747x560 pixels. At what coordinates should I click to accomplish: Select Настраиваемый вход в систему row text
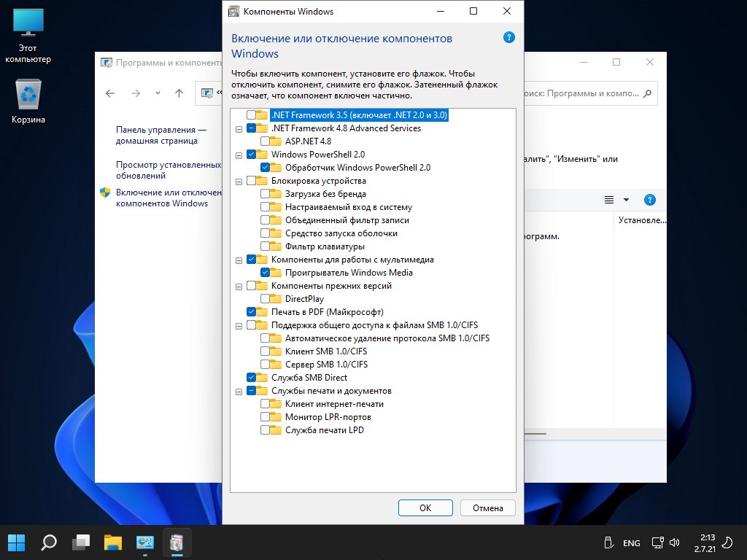tap(349, 207)
